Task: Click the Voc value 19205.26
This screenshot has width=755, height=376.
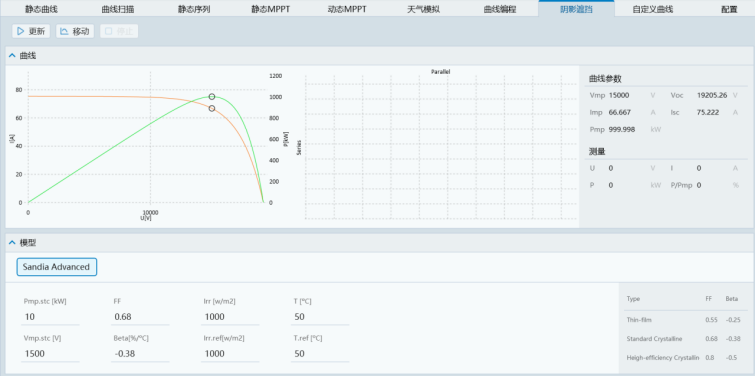Action: coord(712,95)
